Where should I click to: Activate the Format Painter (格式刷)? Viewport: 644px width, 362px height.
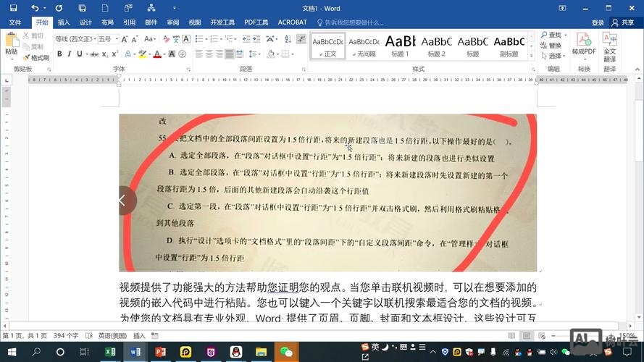(35, 58)
